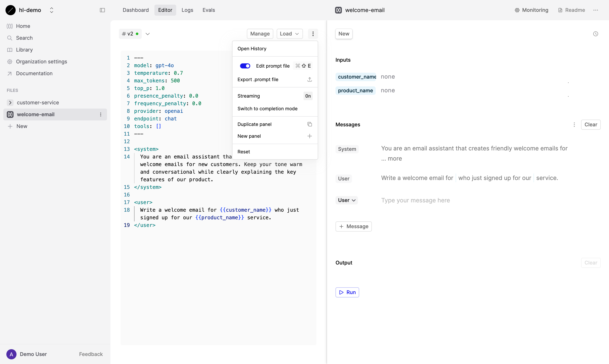Screen dimensions: 609x364
Task: Click the hl-demo organization logo
Action: (10, 10)
